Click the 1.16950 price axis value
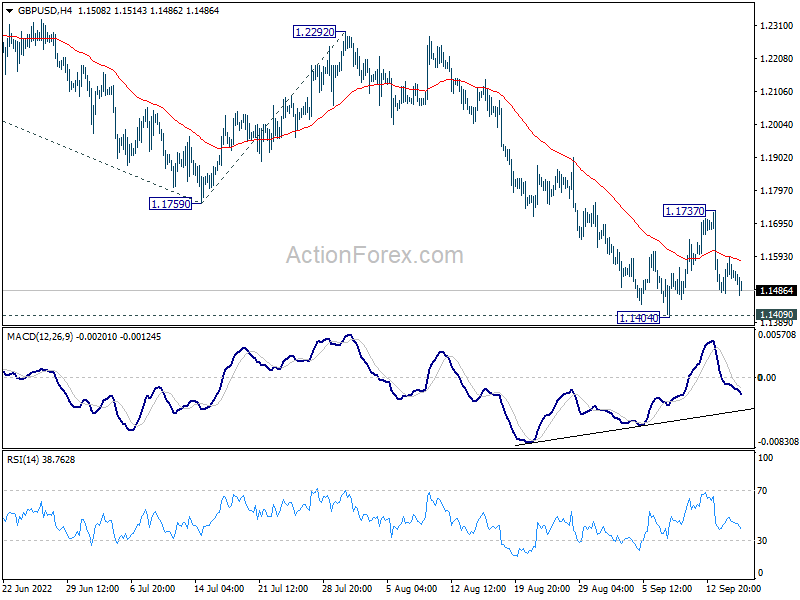Screen dimensions: 800x600 pyautogui.click(x=777, y=223)
